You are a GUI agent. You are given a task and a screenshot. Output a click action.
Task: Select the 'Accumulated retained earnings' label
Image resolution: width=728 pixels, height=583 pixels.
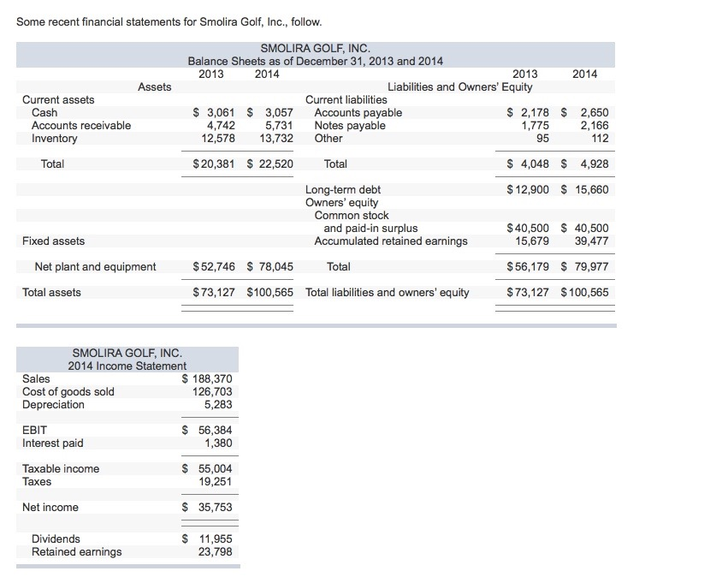[391, 241]
